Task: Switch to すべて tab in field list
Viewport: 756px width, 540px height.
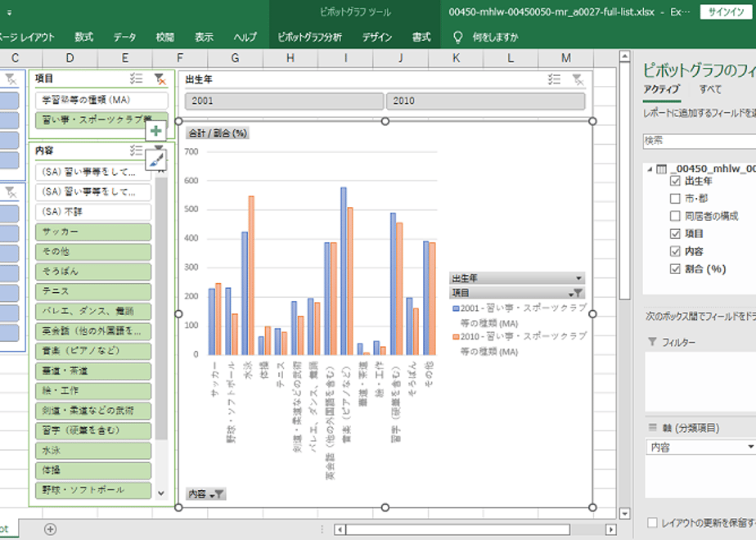Action: click(710, 89)
